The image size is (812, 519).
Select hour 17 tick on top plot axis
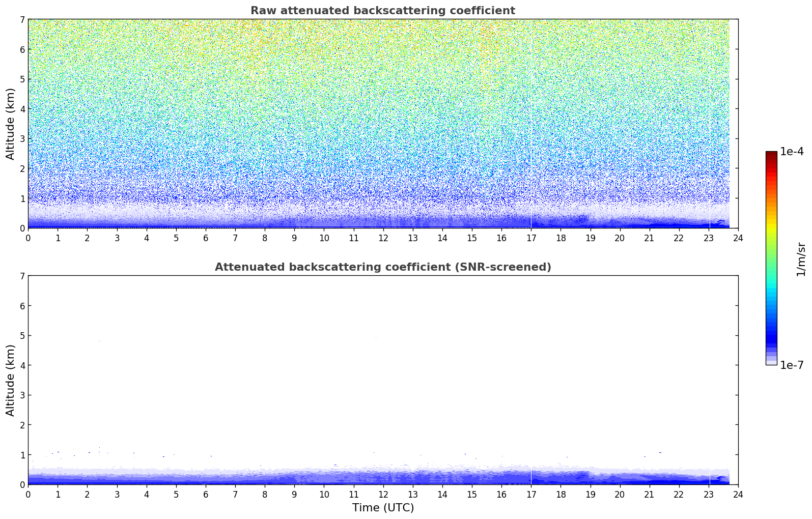[x=531, y=238]
